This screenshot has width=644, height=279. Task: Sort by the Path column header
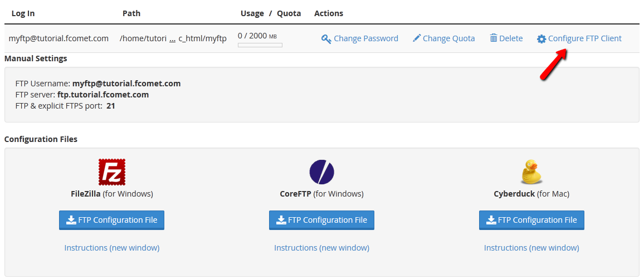click(131, 13)
